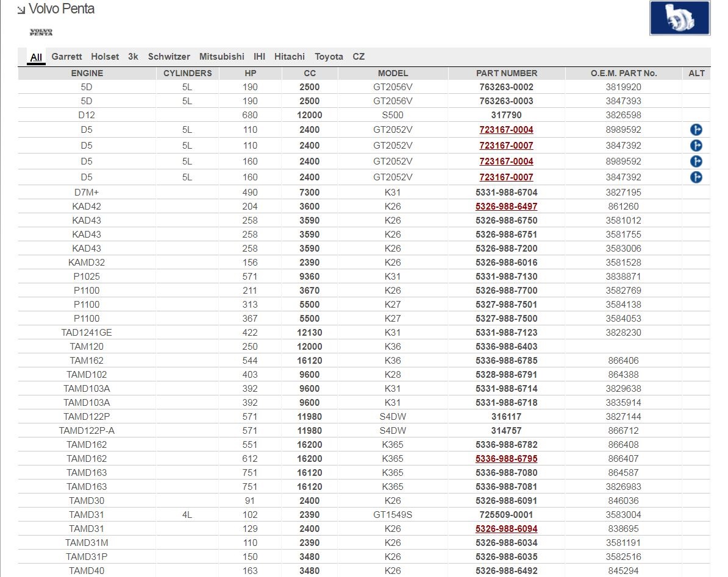Click the P1025 engine cell

click(x=87, y=277)
